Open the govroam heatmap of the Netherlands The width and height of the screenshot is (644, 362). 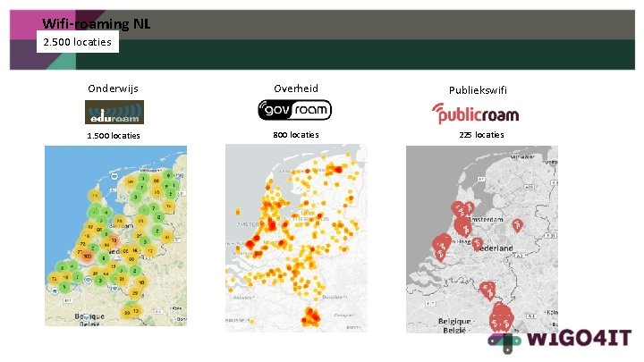pyautogui.click(x=296, y=238)
